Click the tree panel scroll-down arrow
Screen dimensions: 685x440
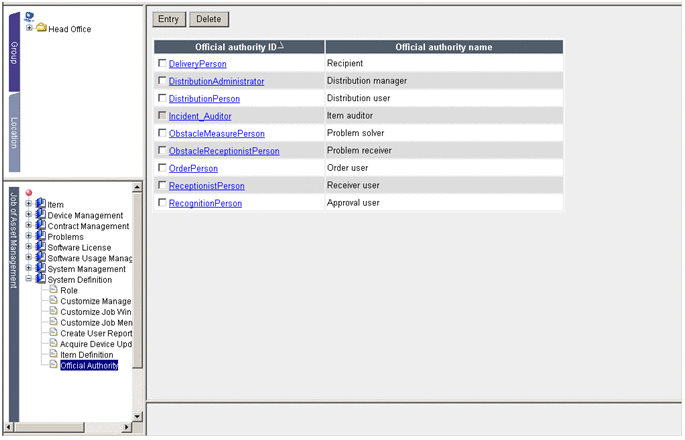pos(138,415)
